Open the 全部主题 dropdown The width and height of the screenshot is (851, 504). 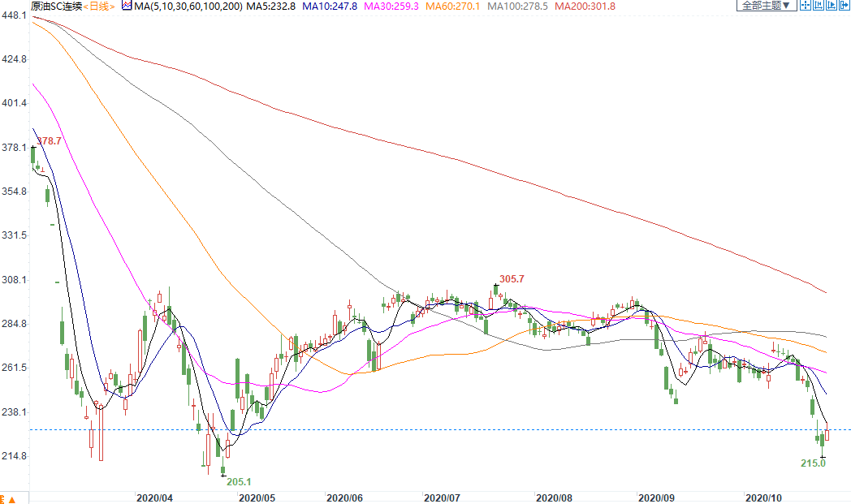pyautogui.click(x=767, y=6)
